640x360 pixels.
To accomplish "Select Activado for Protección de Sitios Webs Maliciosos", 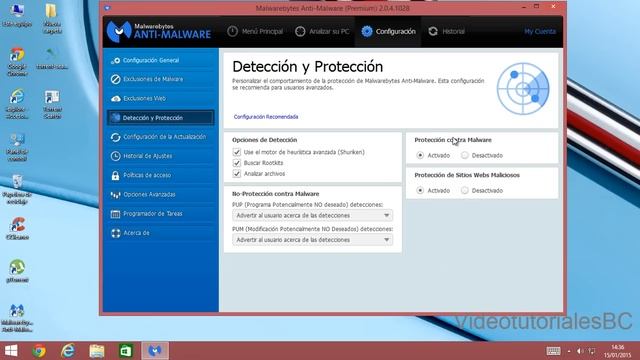I will pyautogui.click(x=420, y=191).
